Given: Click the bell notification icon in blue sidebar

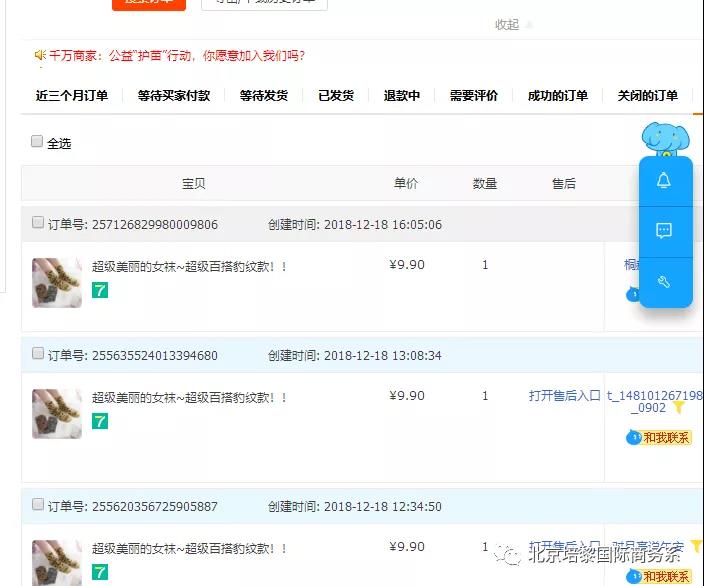Looking at the screenshot, I should (663, 180).
